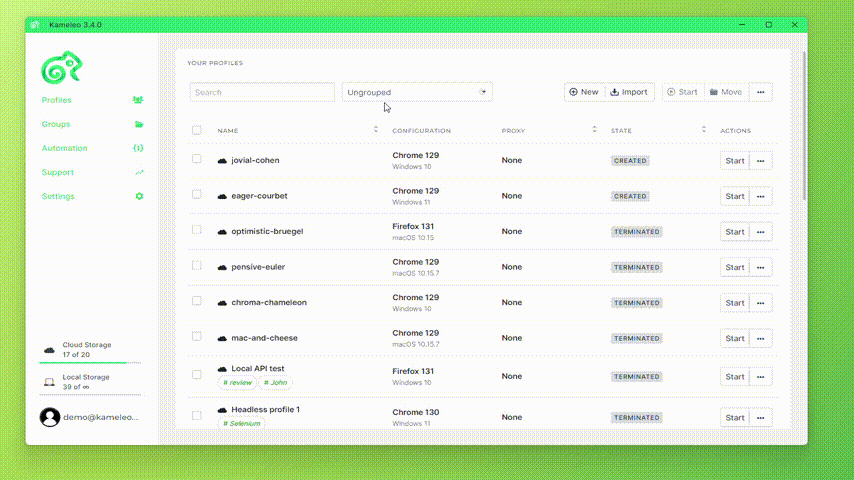Click the Import profile button
The height and width of the screenshot is (480, 854).
click(629, 92)
